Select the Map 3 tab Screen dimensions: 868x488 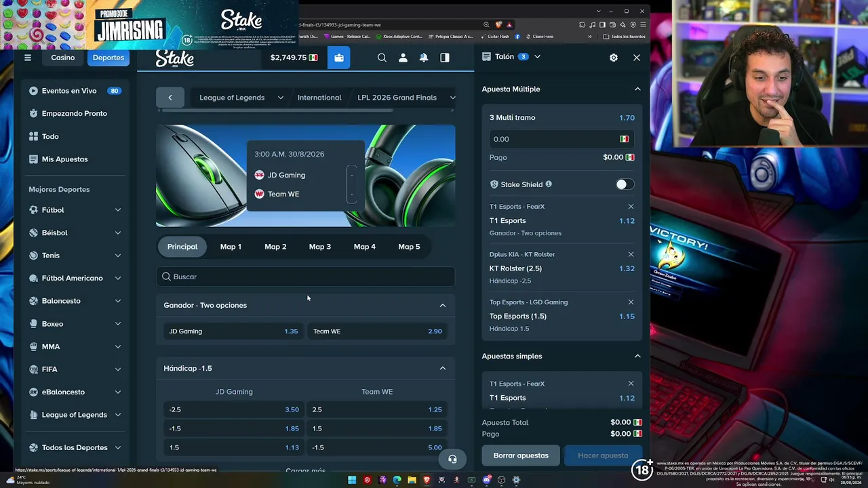(x=320, y=247)
